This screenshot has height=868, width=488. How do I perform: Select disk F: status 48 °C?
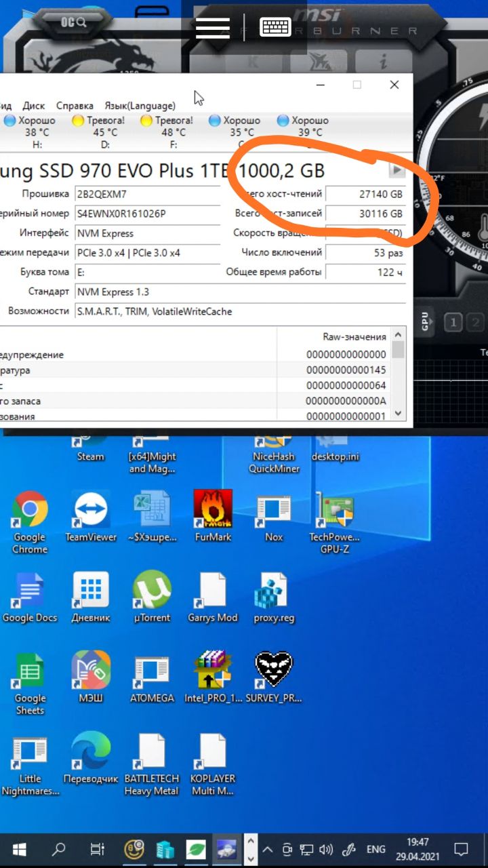[167, 132]
